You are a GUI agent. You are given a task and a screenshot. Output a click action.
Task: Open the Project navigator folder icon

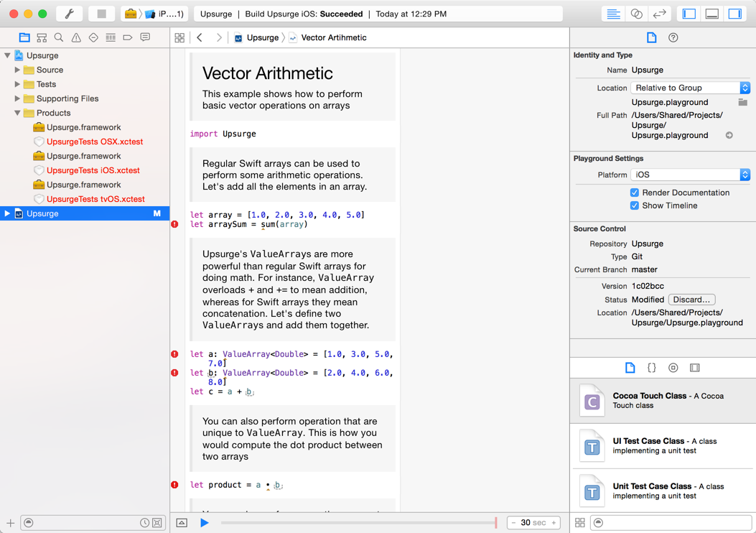24,37
